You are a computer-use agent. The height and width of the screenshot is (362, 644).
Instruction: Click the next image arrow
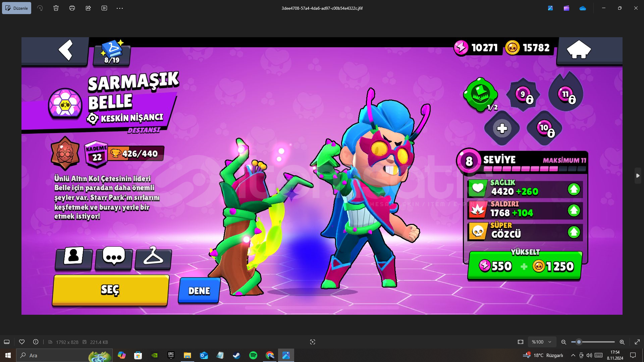[x=638, y=176]
